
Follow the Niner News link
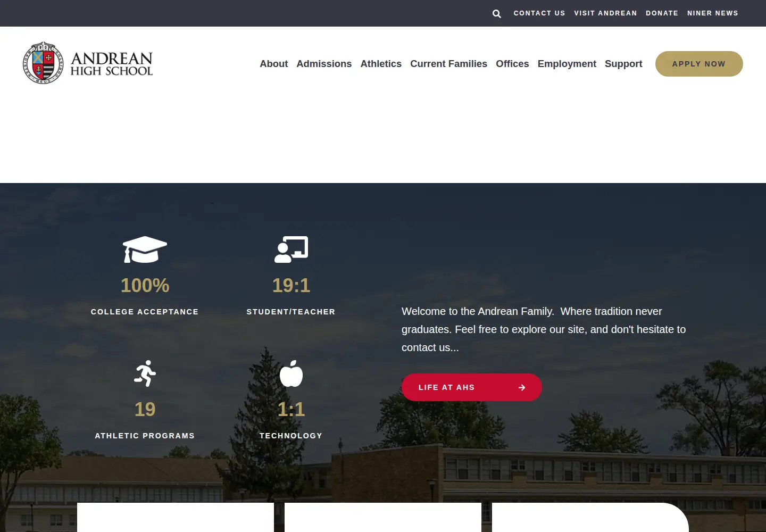tap(713, 13)
